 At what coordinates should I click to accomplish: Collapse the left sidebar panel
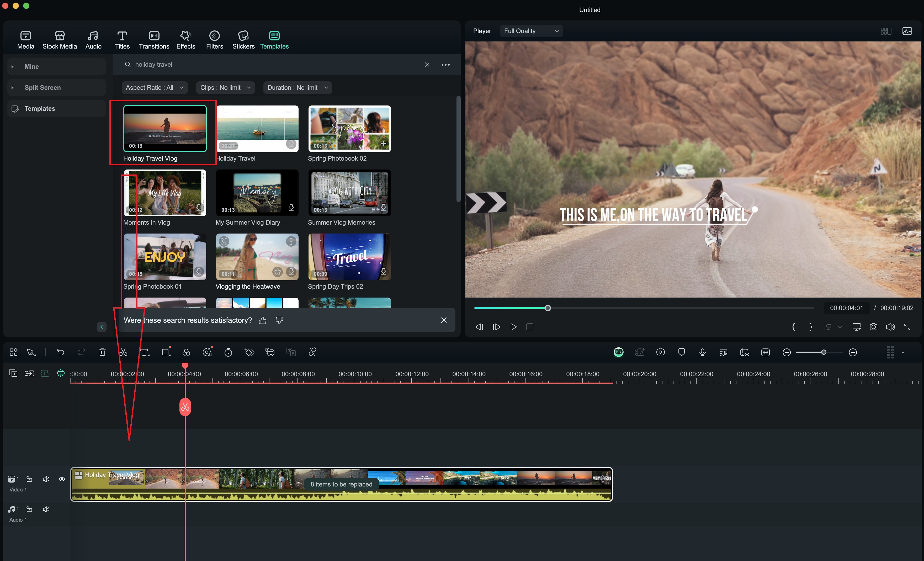pos(101,327)
